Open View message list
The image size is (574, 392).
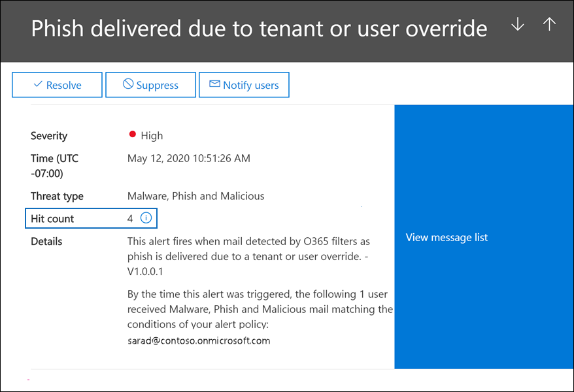point(447,237)
